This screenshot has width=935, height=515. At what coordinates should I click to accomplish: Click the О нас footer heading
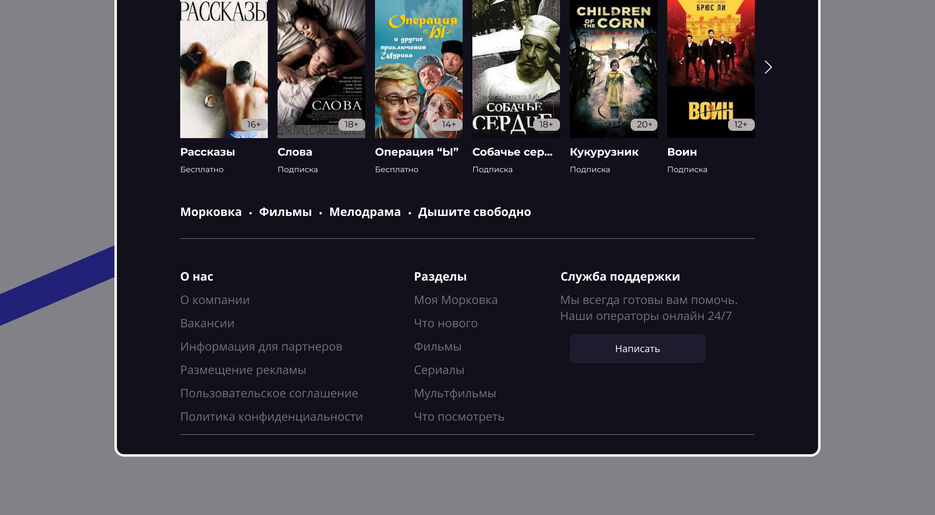(x=197, y=277)
